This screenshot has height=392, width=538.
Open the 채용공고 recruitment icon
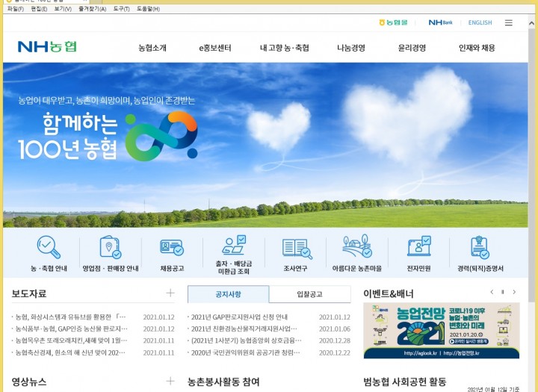(172, 247)
